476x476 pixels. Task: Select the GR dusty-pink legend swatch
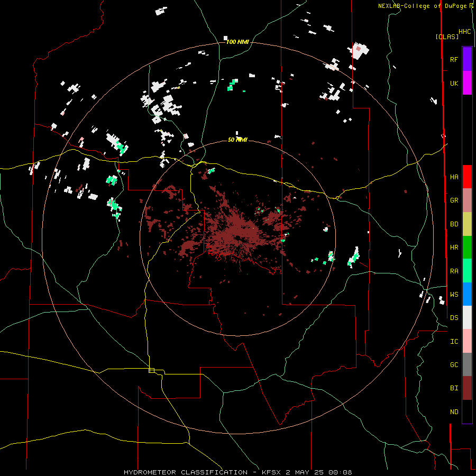[x=467, y=200]
